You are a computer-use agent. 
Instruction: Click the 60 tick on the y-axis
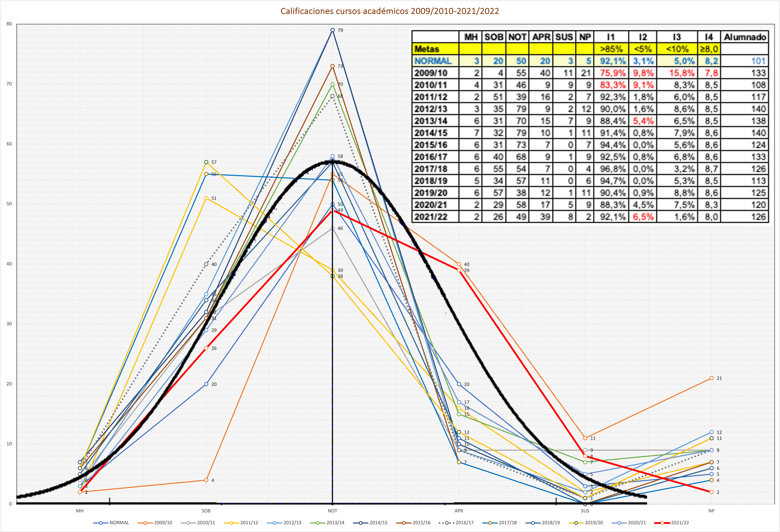[9, 144]
